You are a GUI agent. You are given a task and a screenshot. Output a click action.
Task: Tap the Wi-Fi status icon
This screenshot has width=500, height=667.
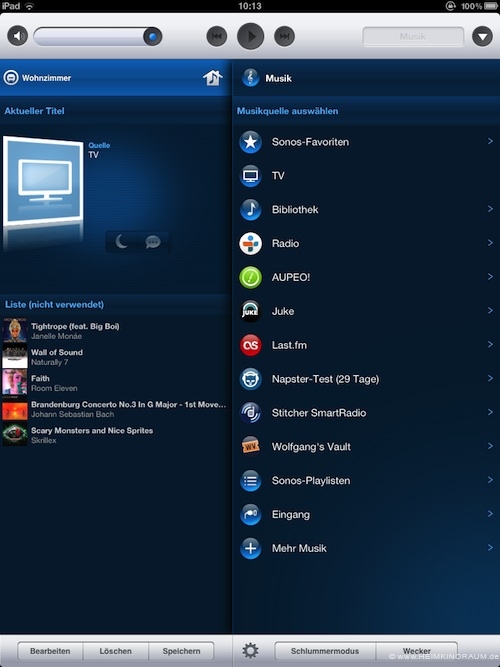point(29,6)
